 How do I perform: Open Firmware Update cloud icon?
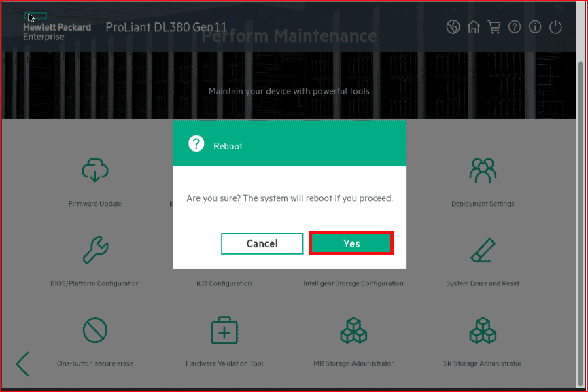click(95, 171)
